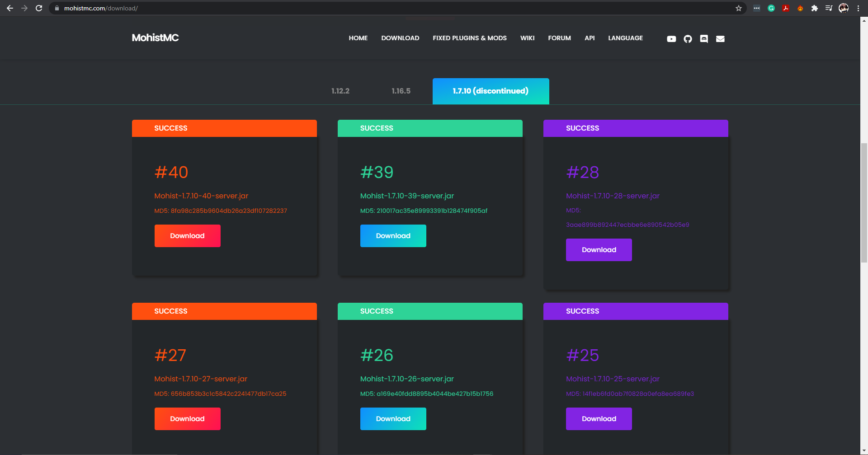Click the #25 build number heading

tap(583, 355)
